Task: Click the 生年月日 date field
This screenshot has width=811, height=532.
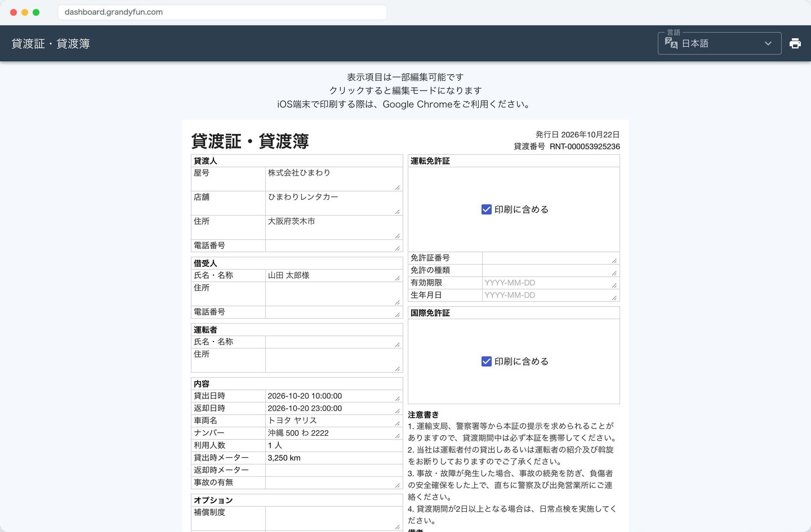Action: 550,295
